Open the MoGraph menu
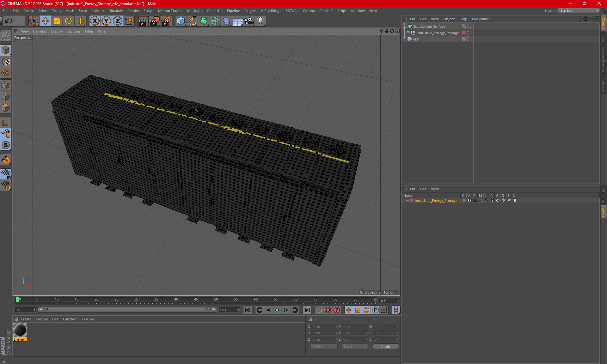607x364 pixels. [194, 11]
